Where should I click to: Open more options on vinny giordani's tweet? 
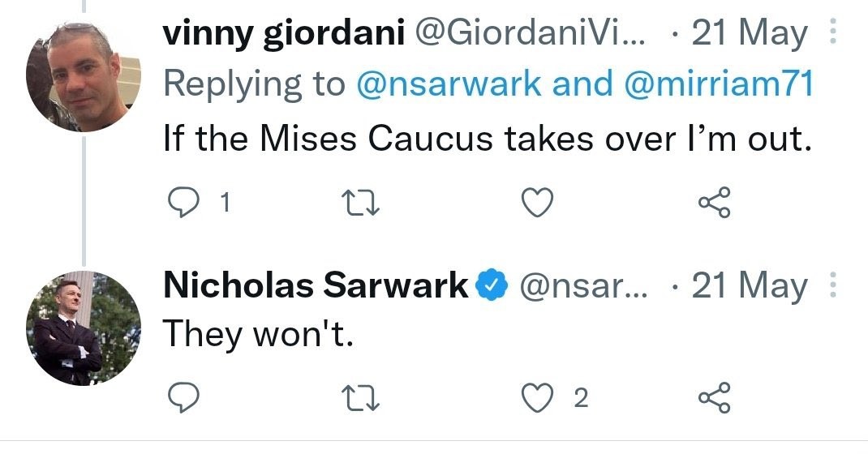click(x=830, y=34)
